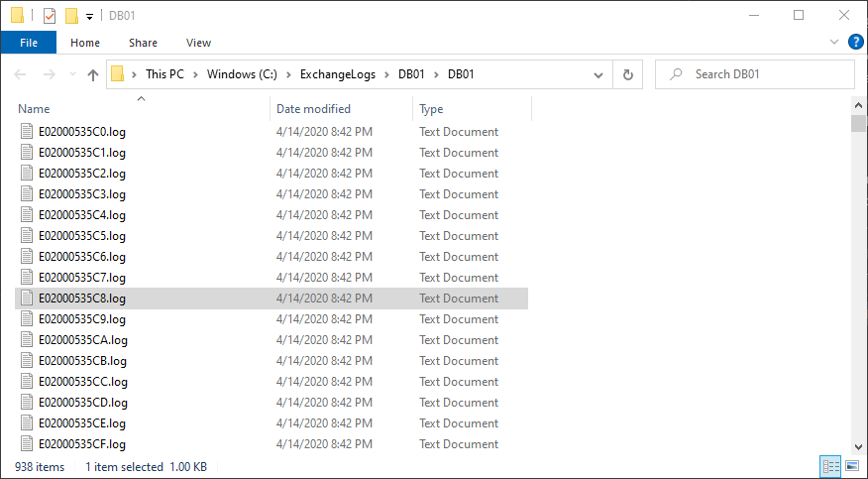The image size is (868, 479).
Task: Go up one level with the Up arrow
Action: point(93,74)
